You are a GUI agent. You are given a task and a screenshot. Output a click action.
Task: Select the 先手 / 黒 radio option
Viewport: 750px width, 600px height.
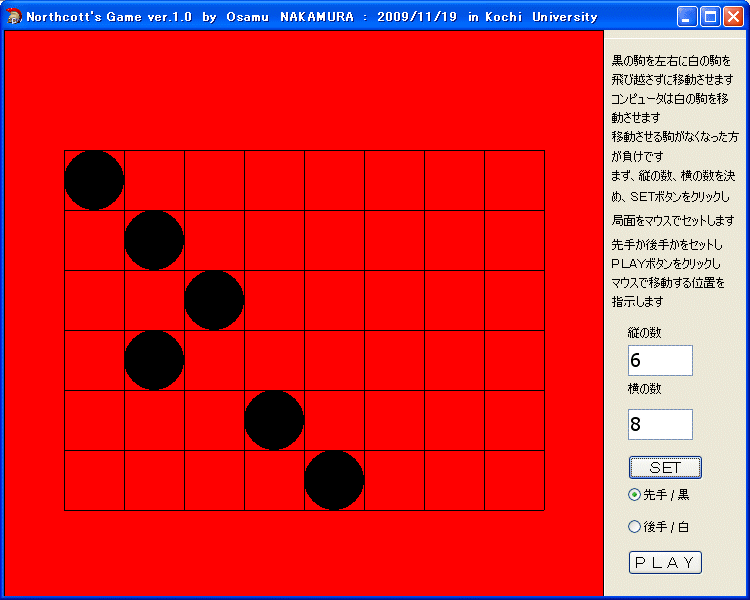click(659, 495)
